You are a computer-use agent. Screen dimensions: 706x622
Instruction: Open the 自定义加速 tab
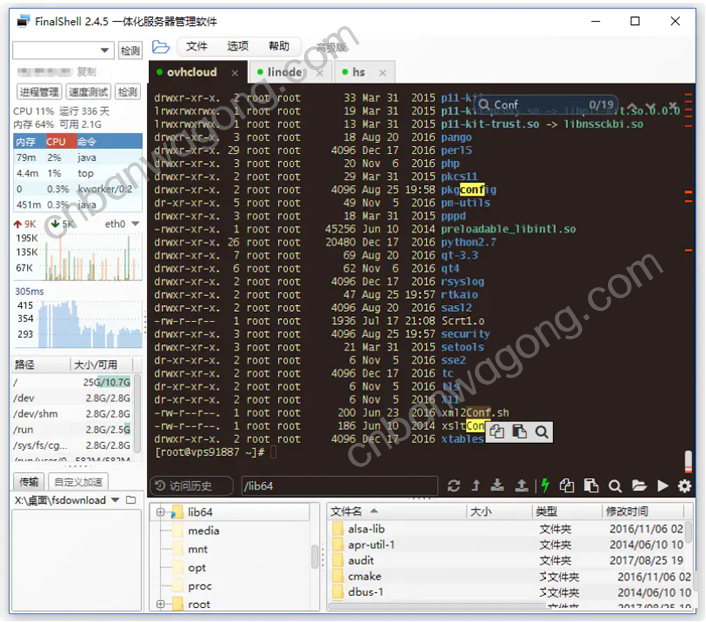click(78, 481)
